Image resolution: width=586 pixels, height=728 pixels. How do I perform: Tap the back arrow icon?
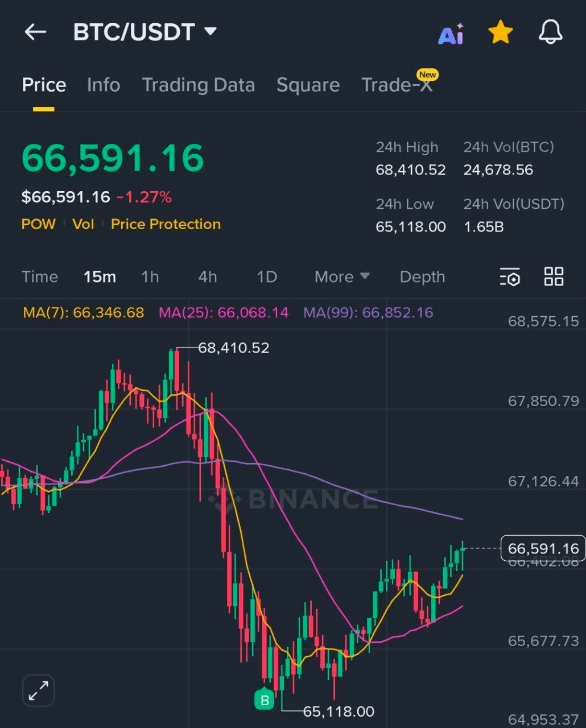click(35, 32)
